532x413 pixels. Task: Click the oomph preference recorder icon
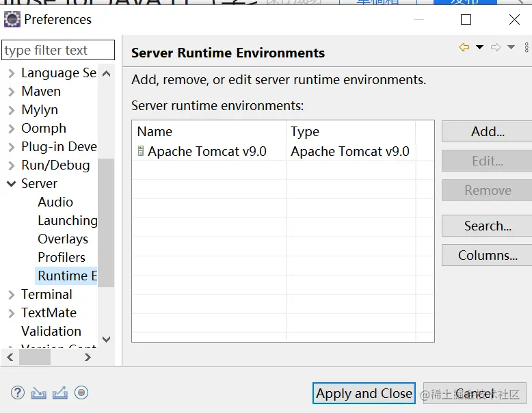tap(81, 392)
